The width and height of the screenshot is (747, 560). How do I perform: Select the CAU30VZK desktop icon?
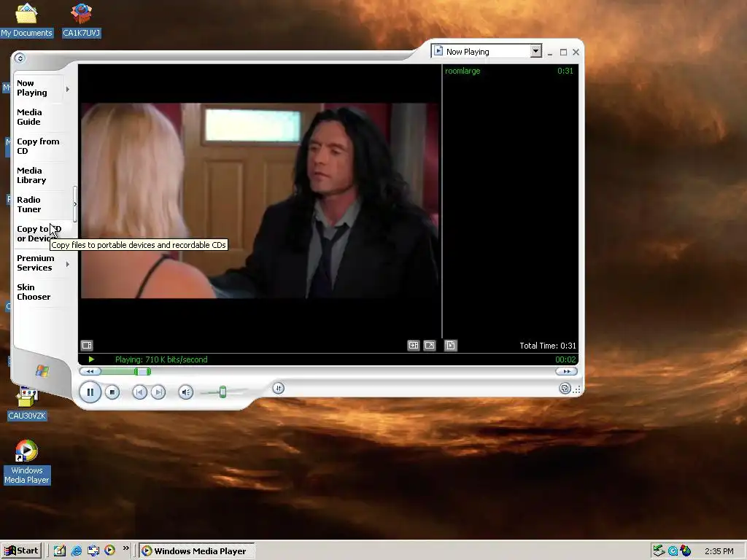27,404
